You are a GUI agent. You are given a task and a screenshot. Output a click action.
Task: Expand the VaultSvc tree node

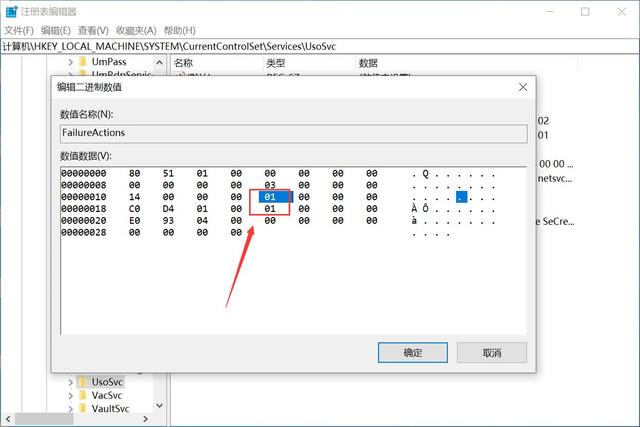coord(71,409)
